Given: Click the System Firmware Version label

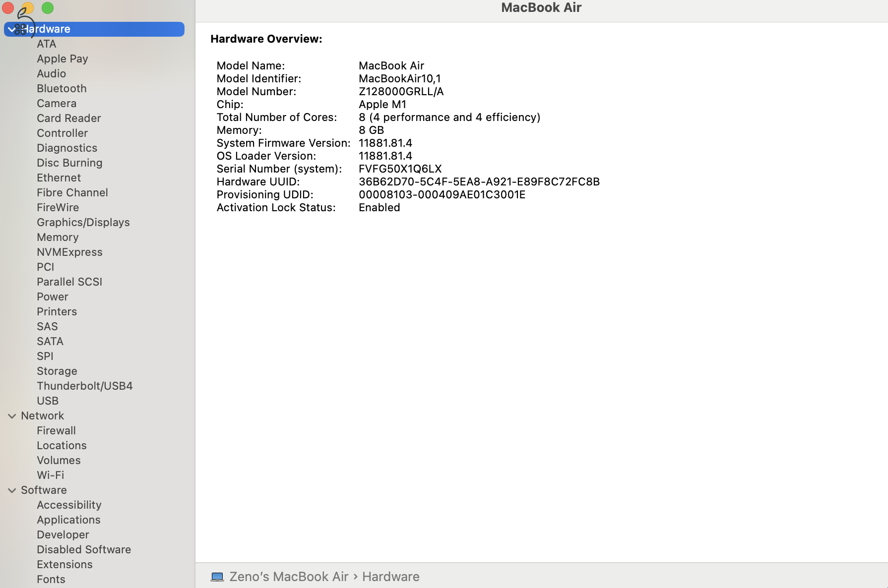Looking at the screenshot, I should (x=283, y=143).
